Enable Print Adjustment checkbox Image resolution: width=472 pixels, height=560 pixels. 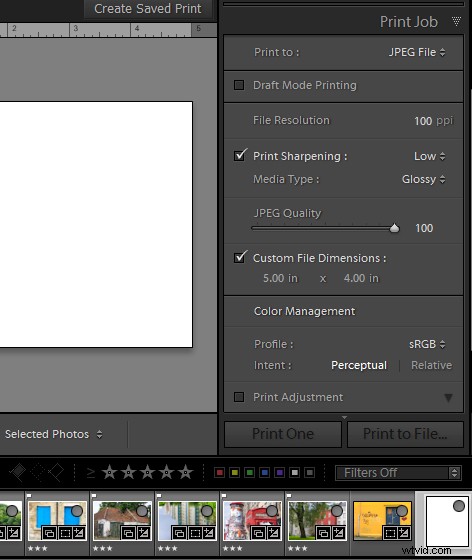[239, 397]
